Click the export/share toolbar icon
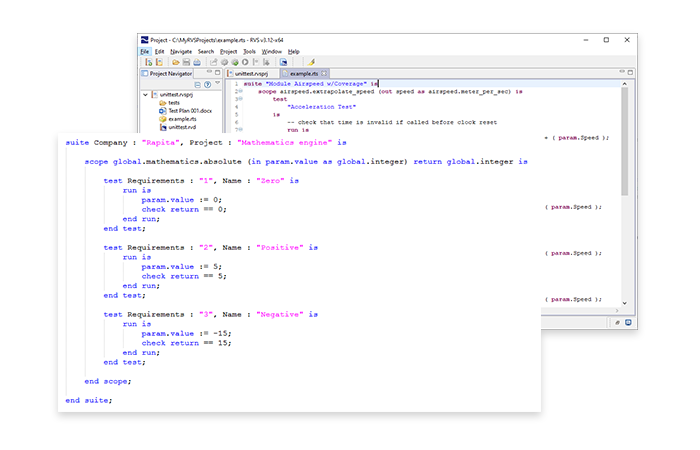Image resolution: width=700 pixels, height=450 pixels. [213, 62]
